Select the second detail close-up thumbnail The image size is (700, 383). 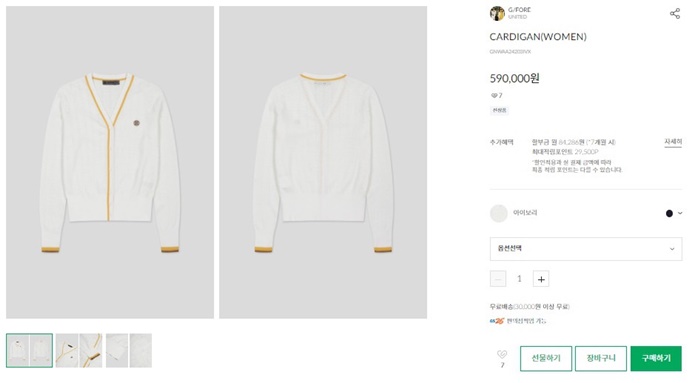(79, 350)
